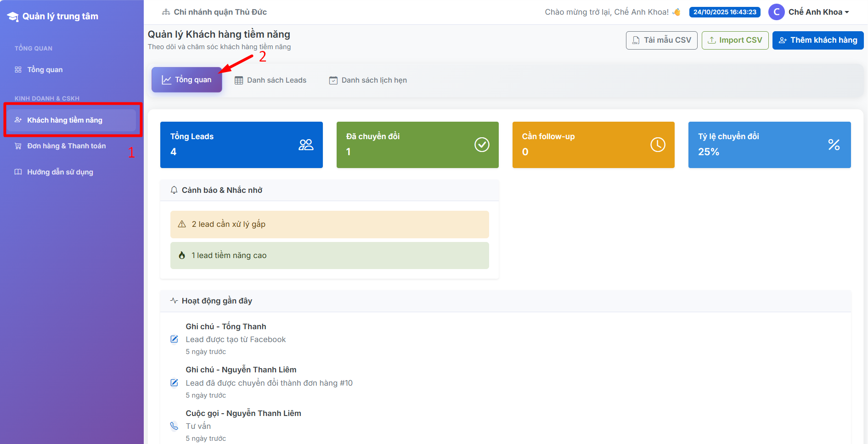Click the checkmark icon on Đã chuyển đổi card
The height and width of the screenshot is (444, 868).
coord(482,145)
